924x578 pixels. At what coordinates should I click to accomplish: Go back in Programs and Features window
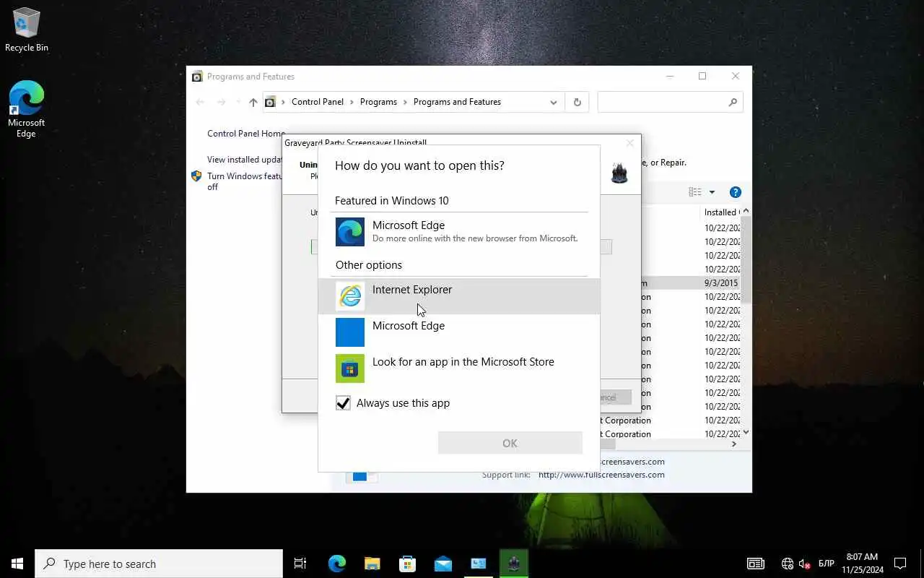point(200,102)
